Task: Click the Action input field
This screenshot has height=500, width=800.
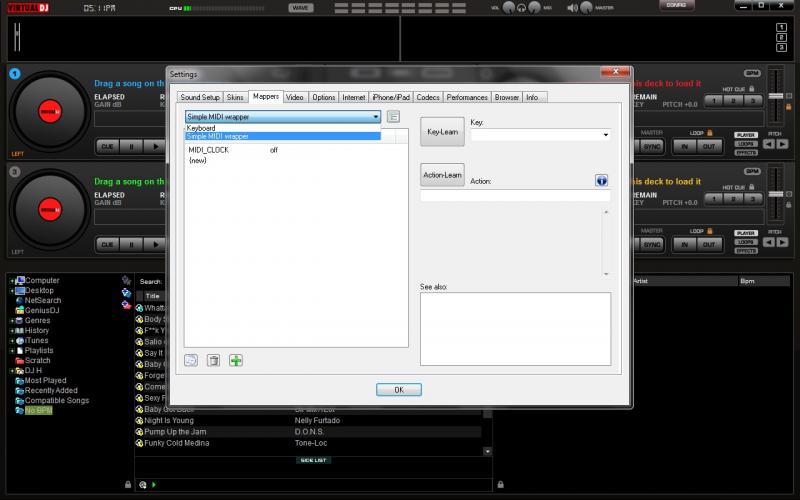Action: pyautogui.click(x=515, y=195)
